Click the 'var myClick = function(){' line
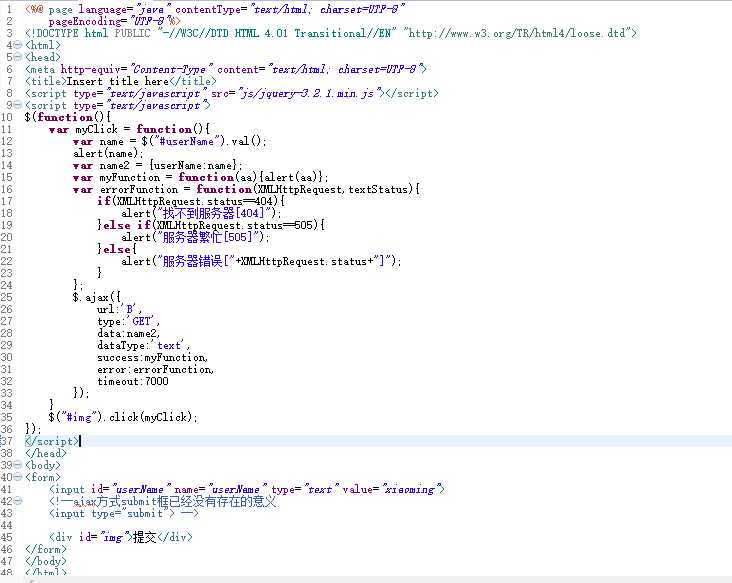The image size is (732, 583). click(129, 129)
